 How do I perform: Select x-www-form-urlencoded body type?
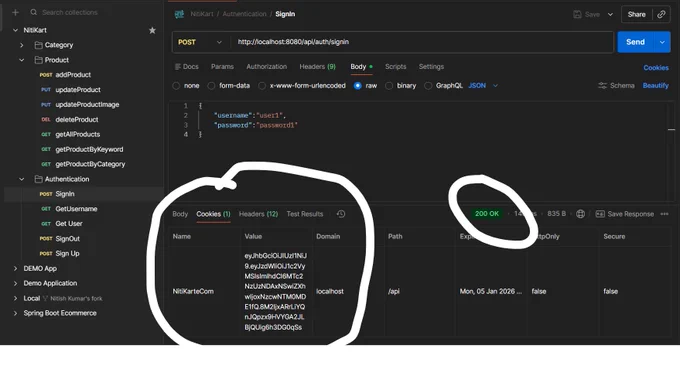(x=262, y=86)
